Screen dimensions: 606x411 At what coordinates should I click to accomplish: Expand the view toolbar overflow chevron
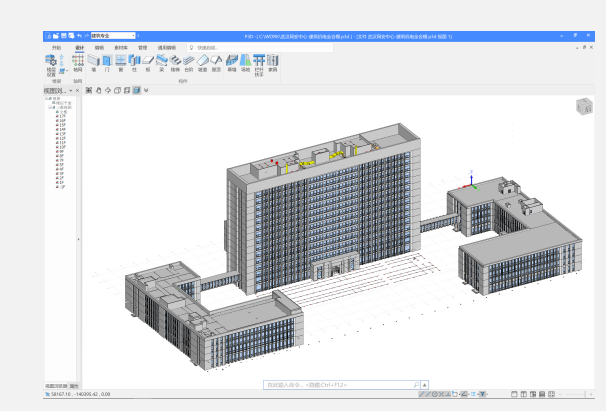146,90
